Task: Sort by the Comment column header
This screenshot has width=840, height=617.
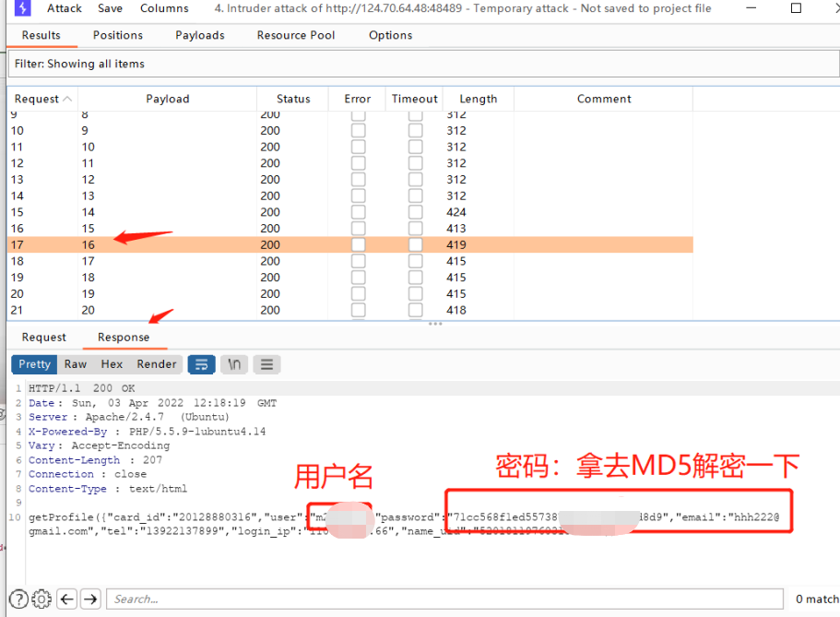Action: tap(604, 99)
